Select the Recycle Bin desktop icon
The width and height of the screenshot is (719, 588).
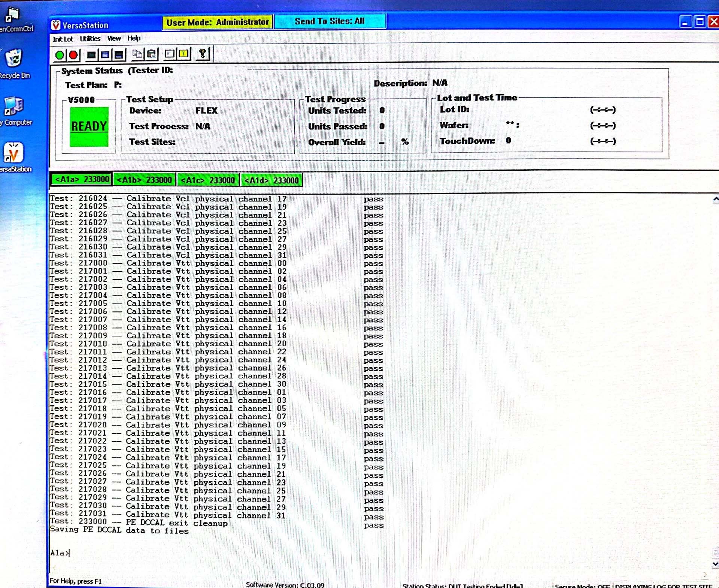click(14, 64)
